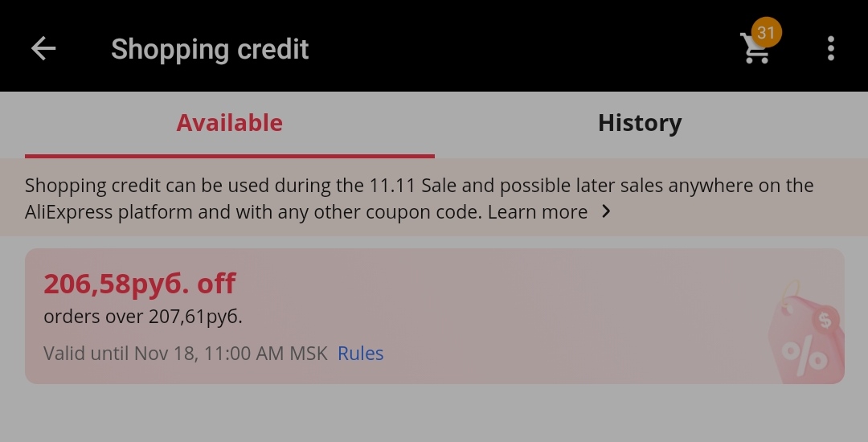
Task: Tap the cart badge showing 31
Action: (x=766, y=33)
